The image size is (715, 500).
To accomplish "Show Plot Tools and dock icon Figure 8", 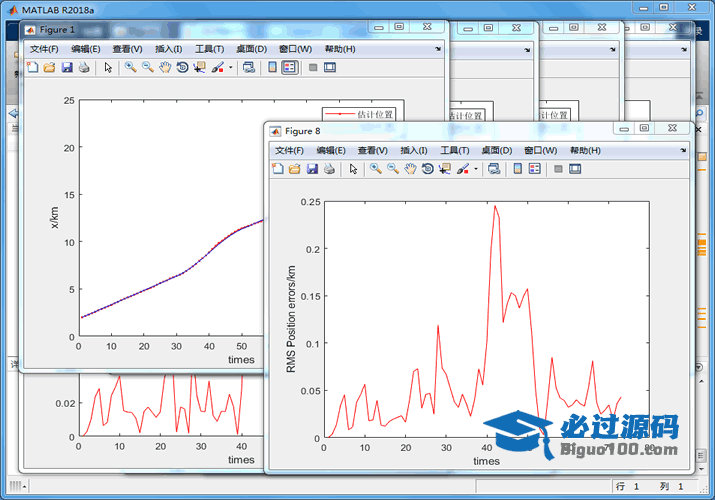I will (x=575, y=169).
